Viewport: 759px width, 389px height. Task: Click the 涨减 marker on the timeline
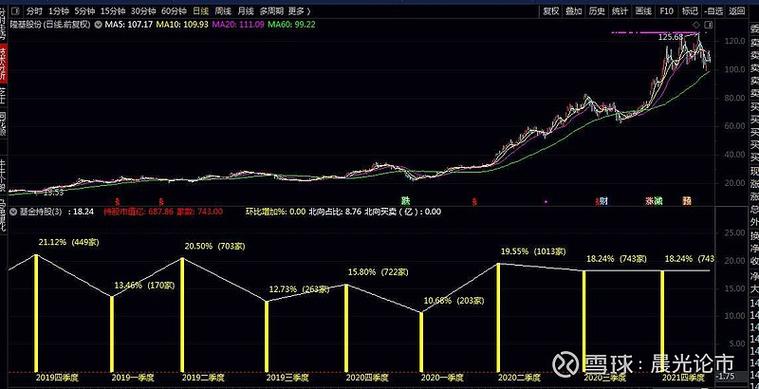(x=653, y=201)
